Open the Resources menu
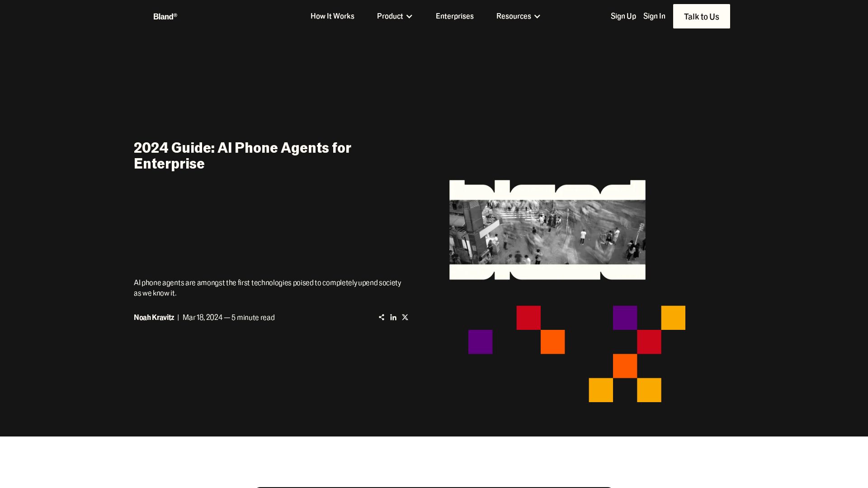This screenshot has width=868, height=488. point(514,16)
